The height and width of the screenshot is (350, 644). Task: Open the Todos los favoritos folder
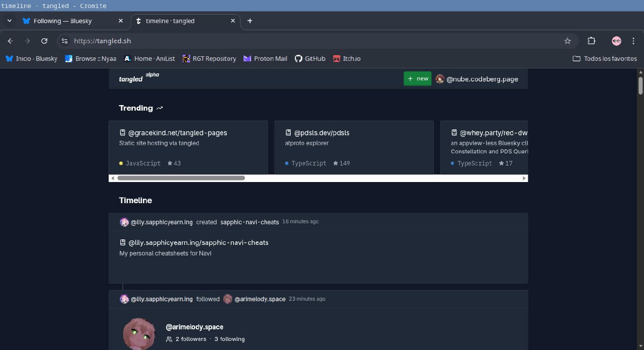tap(605, 58)
